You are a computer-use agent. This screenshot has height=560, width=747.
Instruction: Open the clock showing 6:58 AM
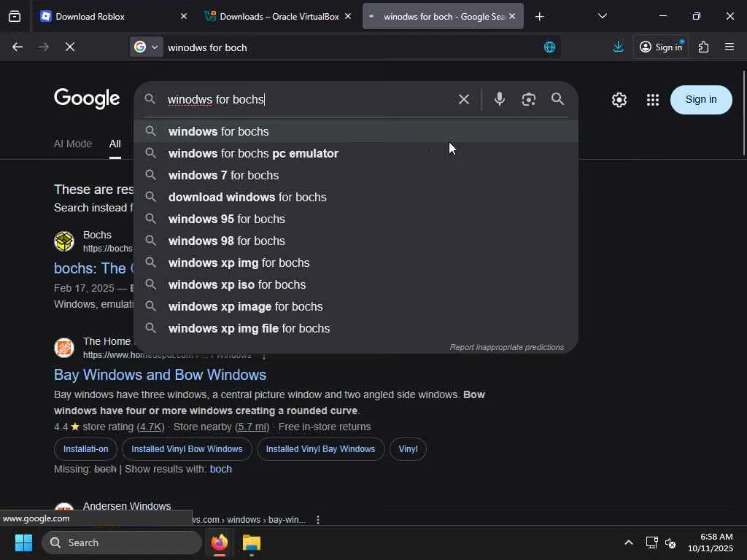[710, 542]
